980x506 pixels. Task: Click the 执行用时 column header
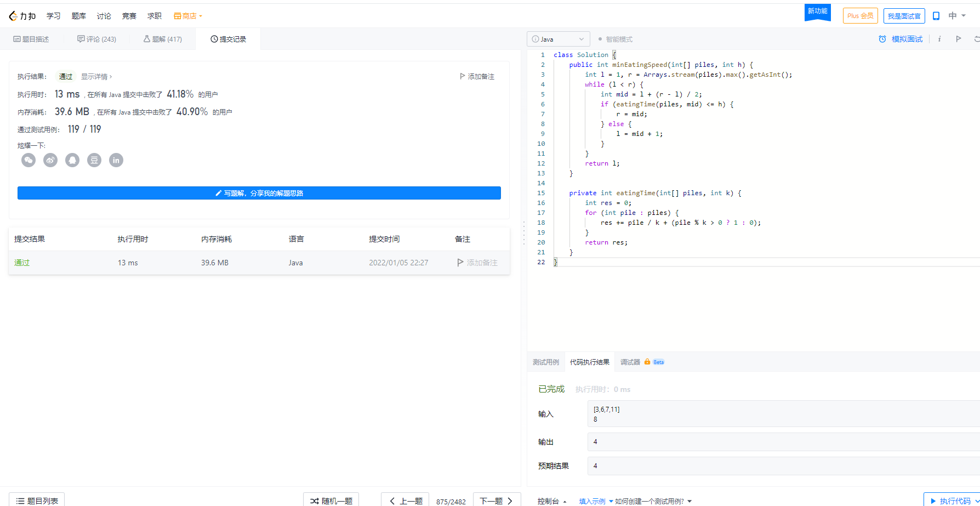[133, 239]
